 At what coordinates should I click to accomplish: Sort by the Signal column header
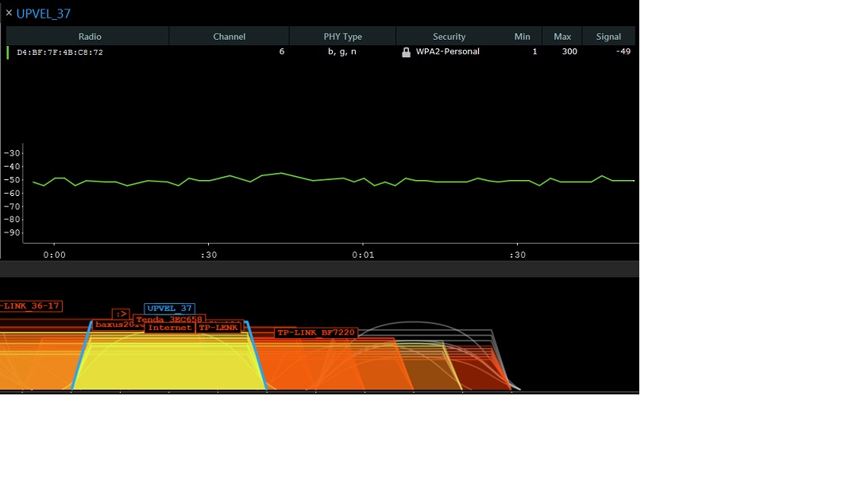pyautogui.click(x=608, y=37)
